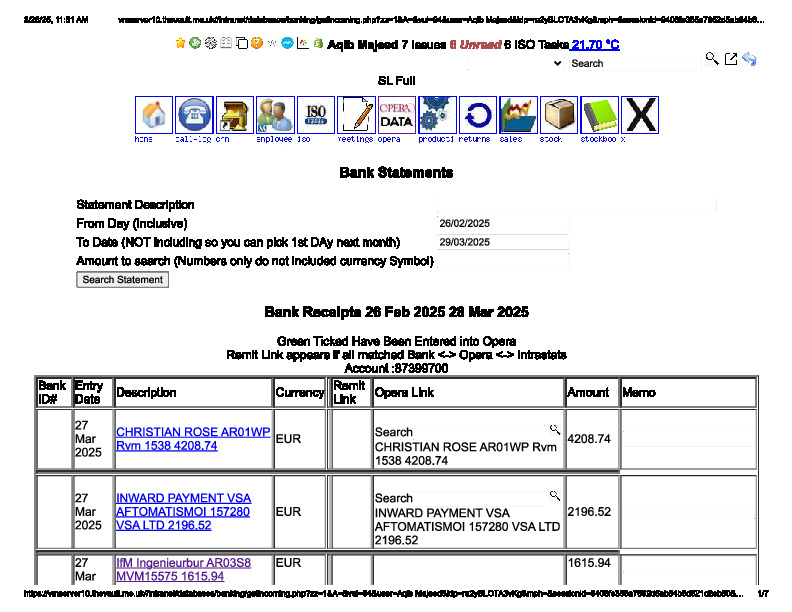Open the Opera DATA icon

pos(397,115)
